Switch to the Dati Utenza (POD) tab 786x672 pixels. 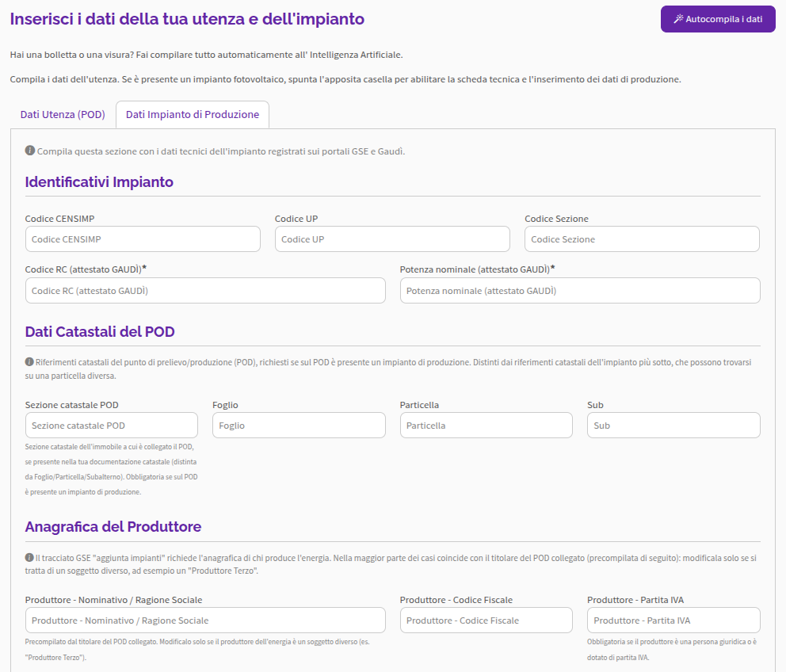coord(63,114)
